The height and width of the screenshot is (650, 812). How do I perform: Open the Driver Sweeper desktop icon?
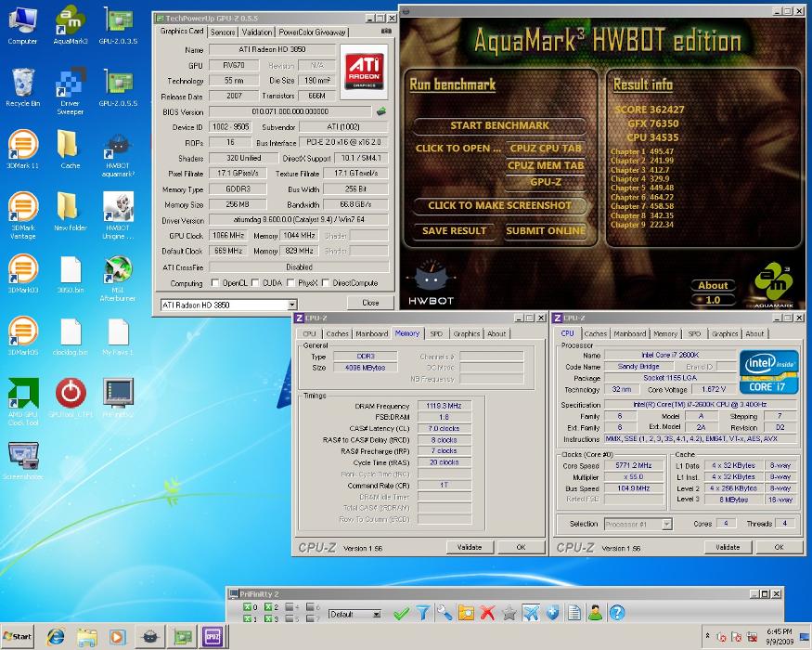point(71,90)
